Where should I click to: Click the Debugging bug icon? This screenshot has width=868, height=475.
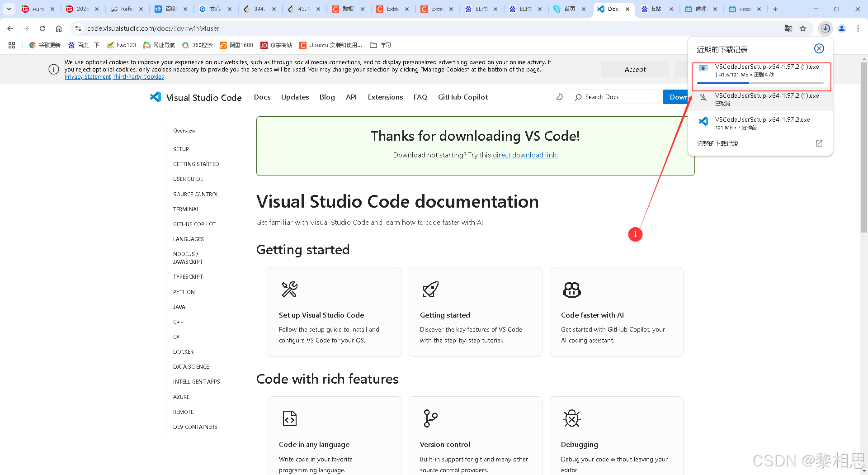571,418
